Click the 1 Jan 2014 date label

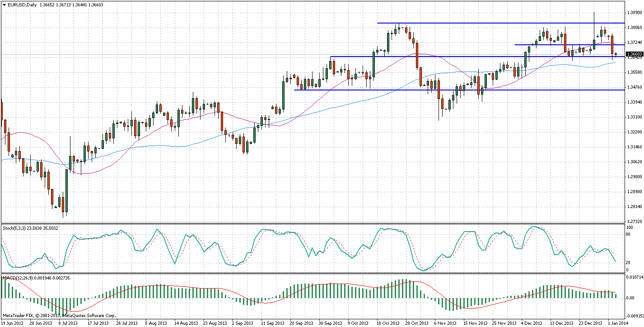(x=617, y=323)
